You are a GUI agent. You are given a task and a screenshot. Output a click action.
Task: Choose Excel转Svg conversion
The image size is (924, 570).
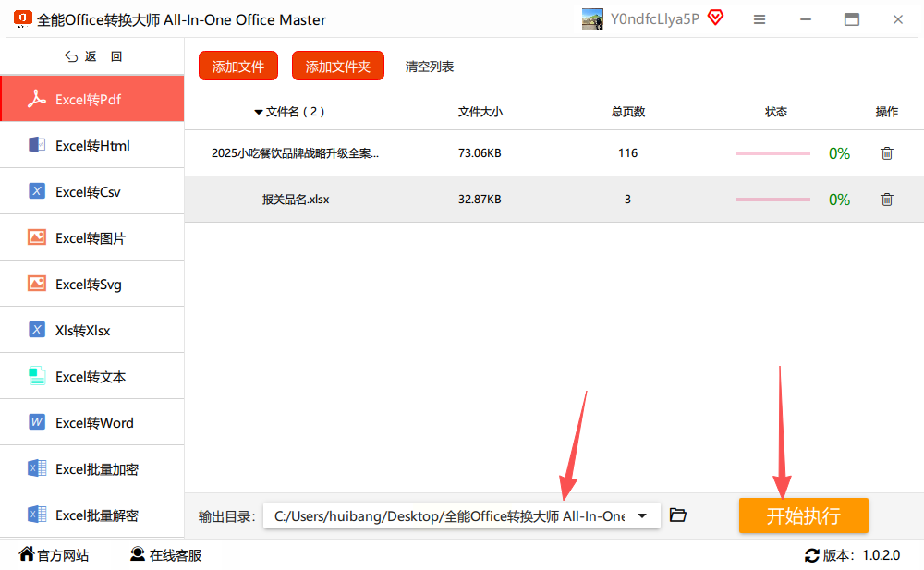(92, 285)
